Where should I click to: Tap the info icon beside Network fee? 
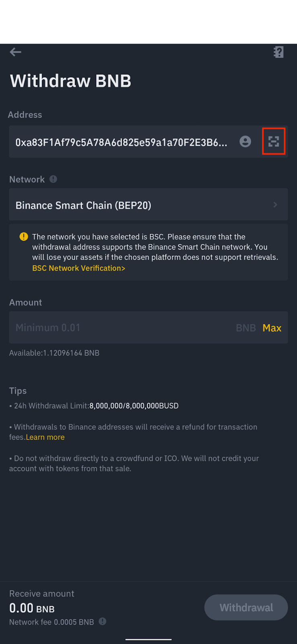tap(103, 621)
